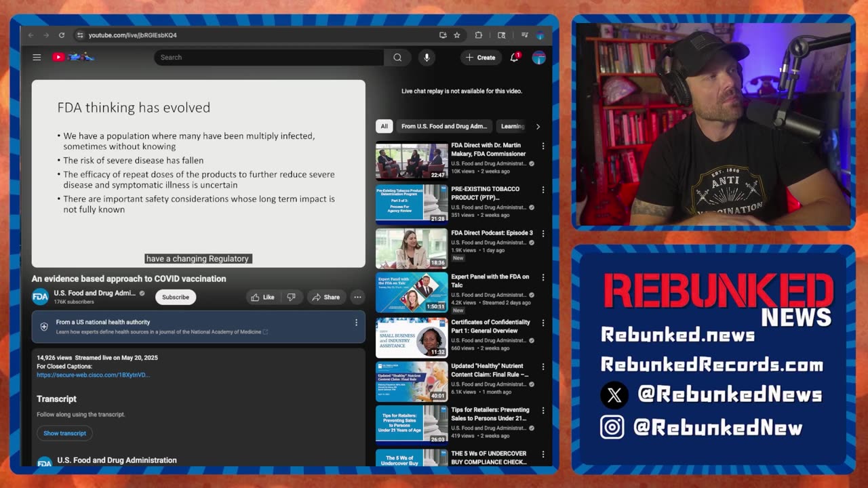Image resolution: width=868 pixels, height=488 pixels.
Task: Open options menu for PRE-EXISTING TOBACCO video
Action: [542, 190]
